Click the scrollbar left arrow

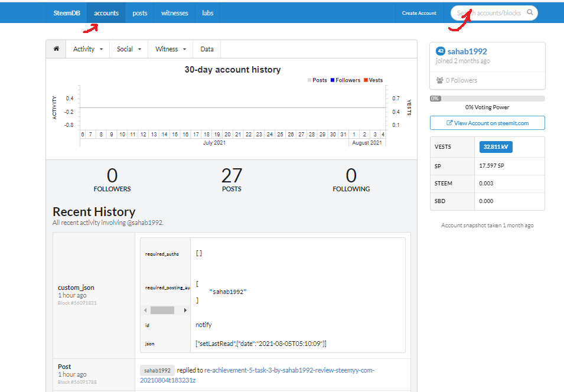click(x=145, y=310)
